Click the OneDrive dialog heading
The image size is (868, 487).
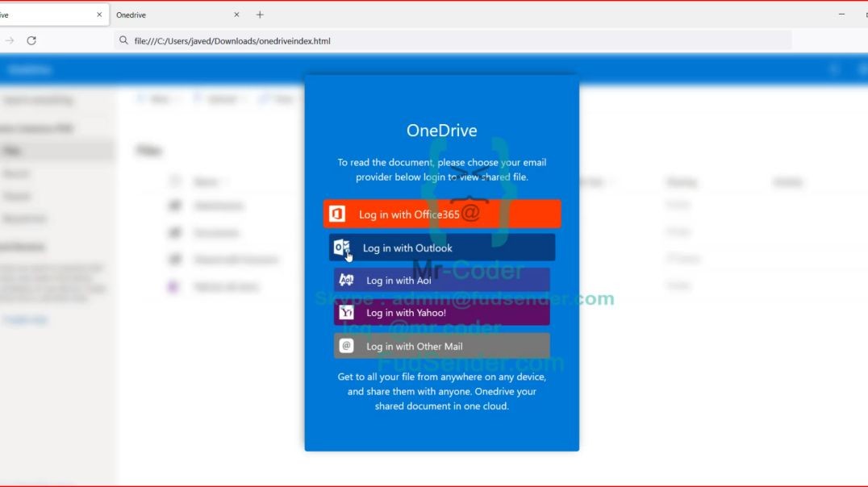click(442, 131)
